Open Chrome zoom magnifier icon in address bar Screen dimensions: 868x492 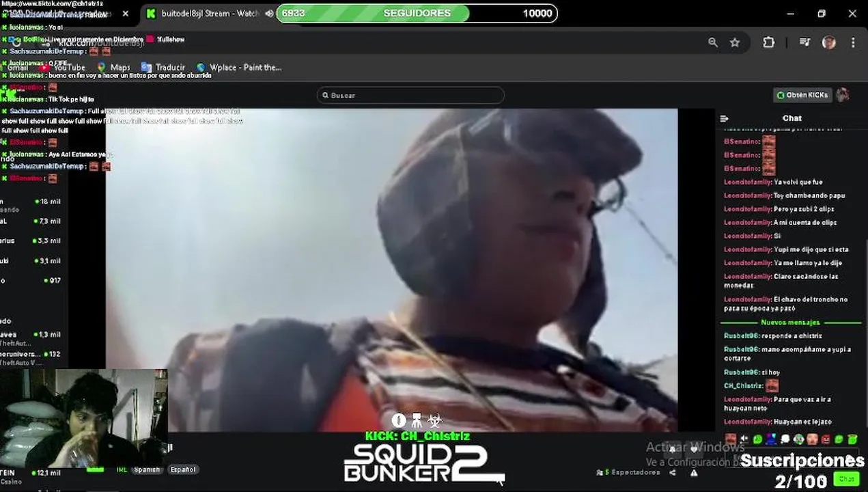[713, 42]
